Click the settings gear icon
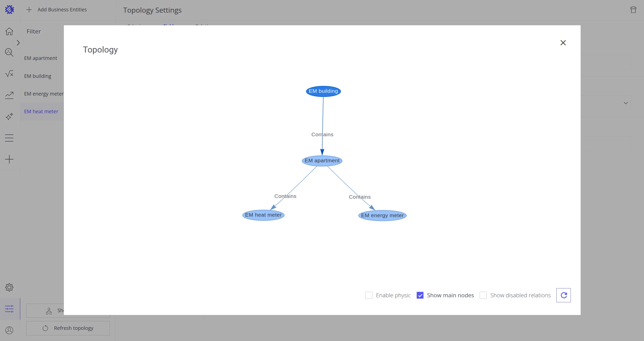 pyautogui.click(x=9, y=287)
